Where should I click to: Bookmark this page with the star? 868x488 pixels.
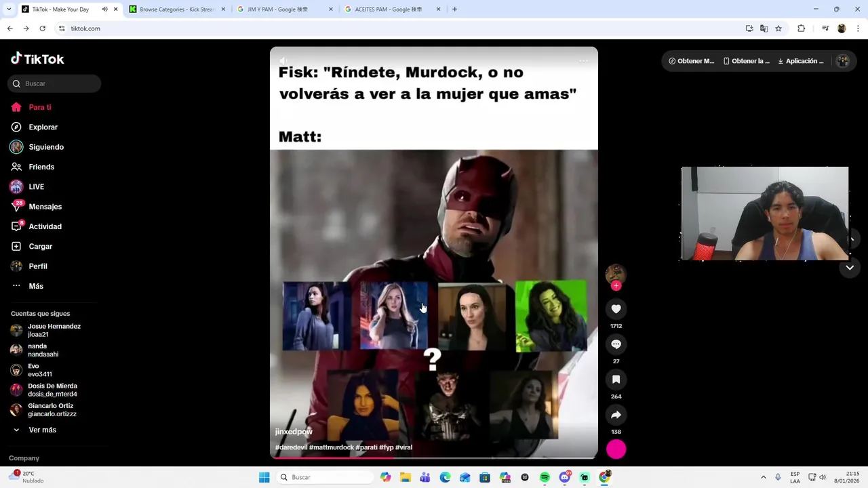point(778,28)
